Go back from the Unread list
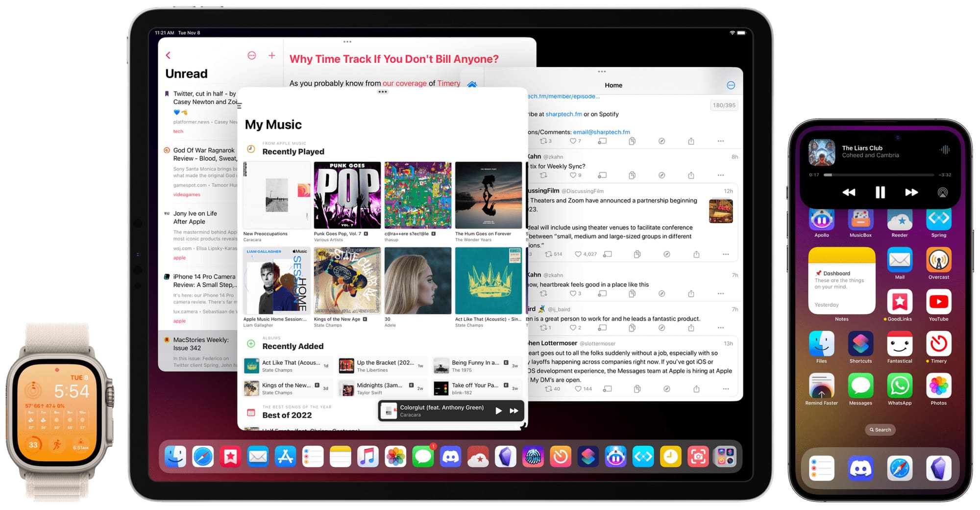The width and height of the screenshot is (980, 510). pyautogui.click(x=168, y=55)
